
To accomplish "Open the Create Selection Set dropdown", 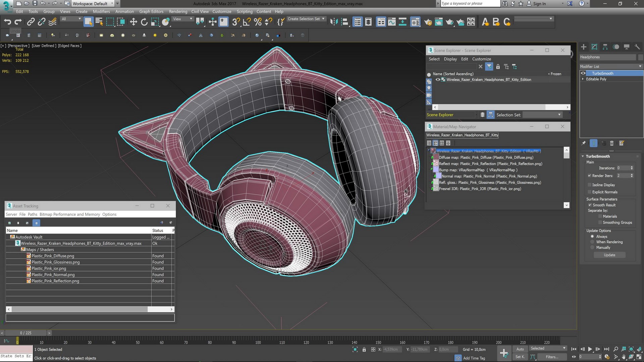I will coord(306,19).
